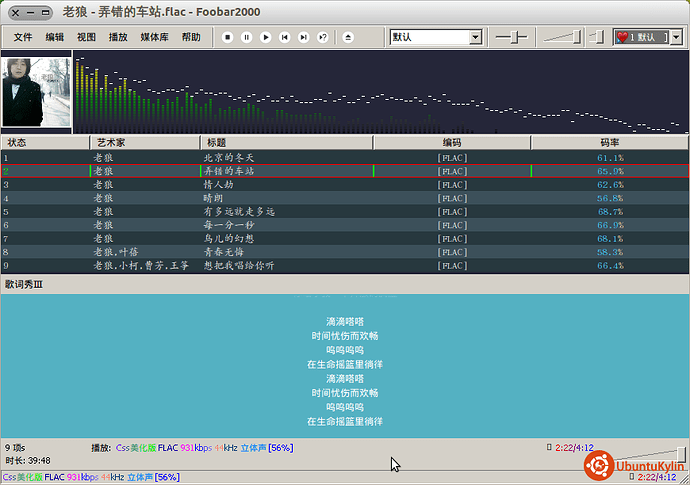Click the 9 项s item count
Screen dimensions: 690x485
point(15,448)
